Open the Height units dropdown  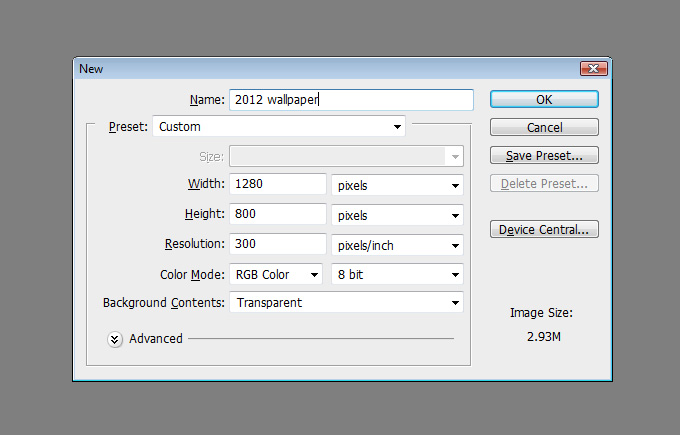point(397,215)
